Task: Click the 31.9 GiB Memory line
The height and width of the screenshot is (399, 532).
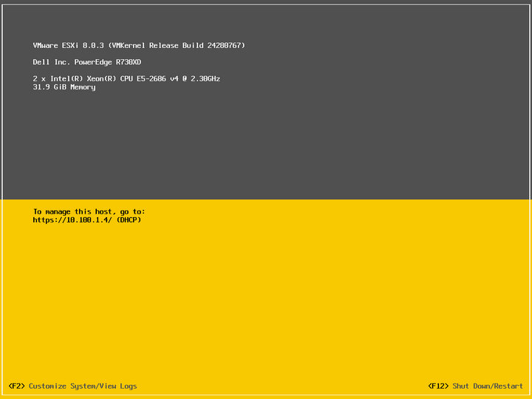Action: [x=64, y=87]
